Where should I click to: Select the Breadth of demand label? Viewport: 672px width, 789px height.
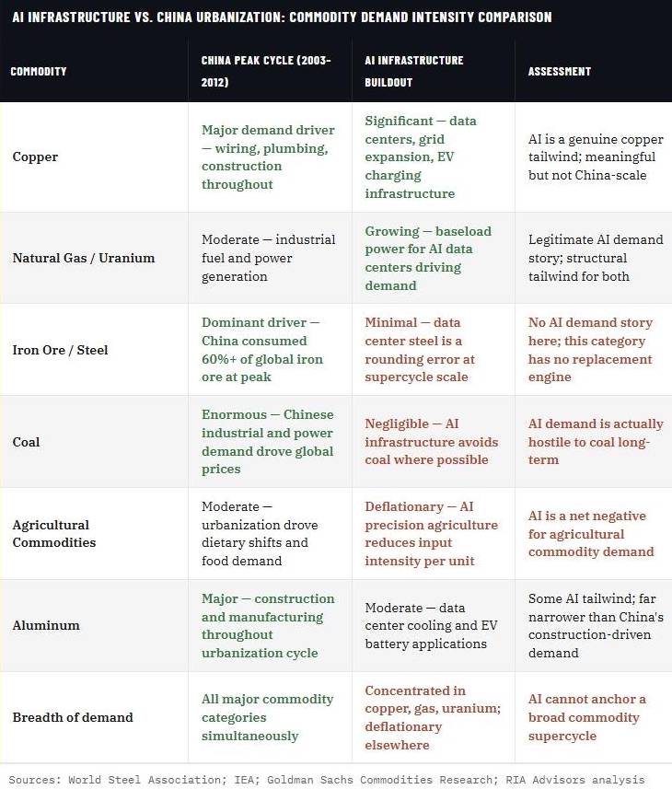point(73,717)
